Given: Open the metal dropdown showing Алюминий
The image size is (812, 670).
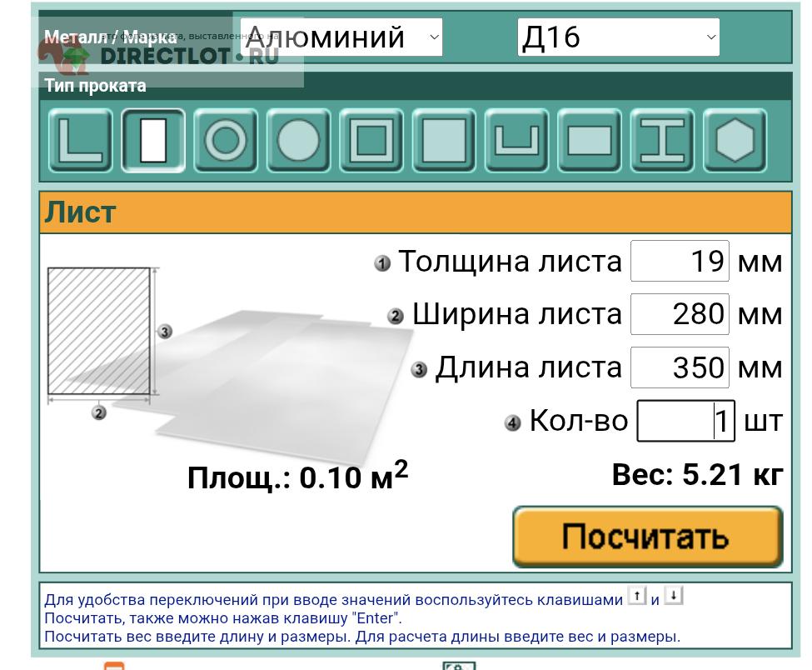Looking at the screenshot, I should [x=341, y=37].
